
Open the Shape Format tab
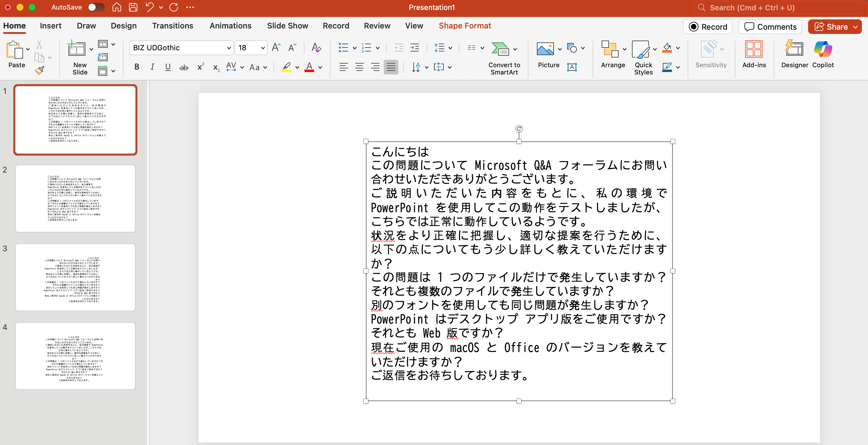[x=465, y=26]
